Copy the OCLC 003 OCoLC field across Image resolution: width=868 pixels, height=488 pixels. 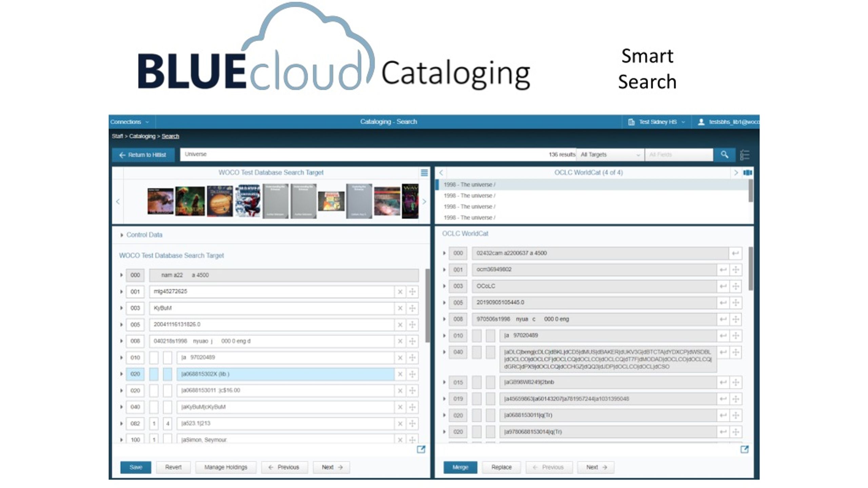coord(723,286)
